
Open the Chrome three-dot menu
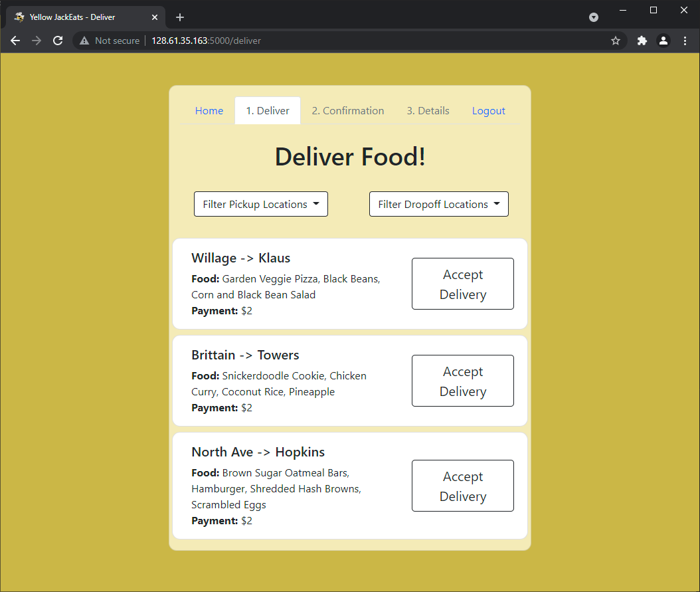(x=685, y=41)
